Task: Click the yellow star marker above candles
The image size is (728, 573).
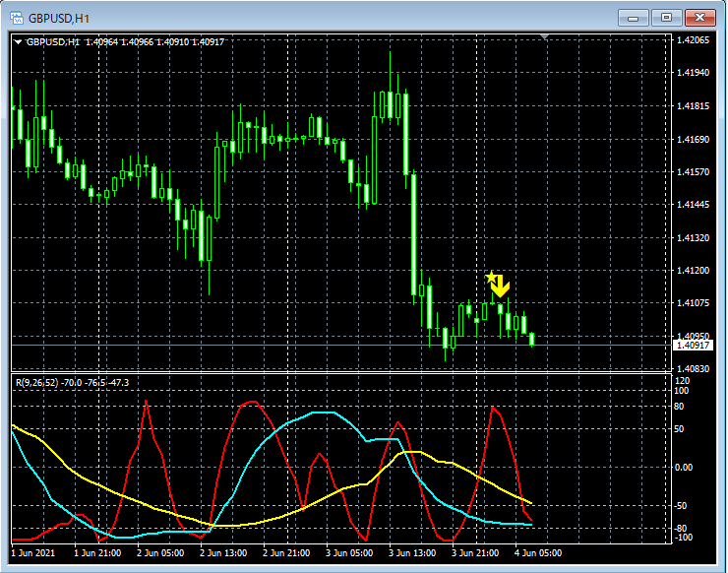Action: pos(490,278)
